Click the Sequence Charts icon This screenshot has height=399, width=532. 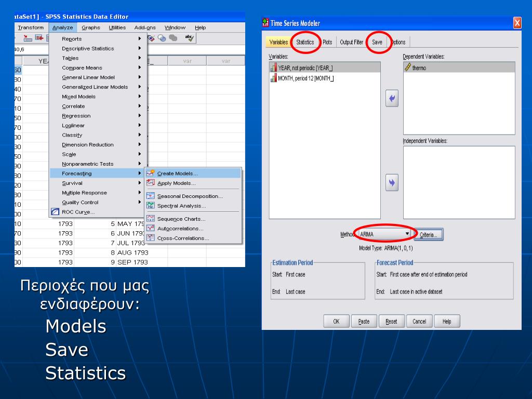pos(151,219)
